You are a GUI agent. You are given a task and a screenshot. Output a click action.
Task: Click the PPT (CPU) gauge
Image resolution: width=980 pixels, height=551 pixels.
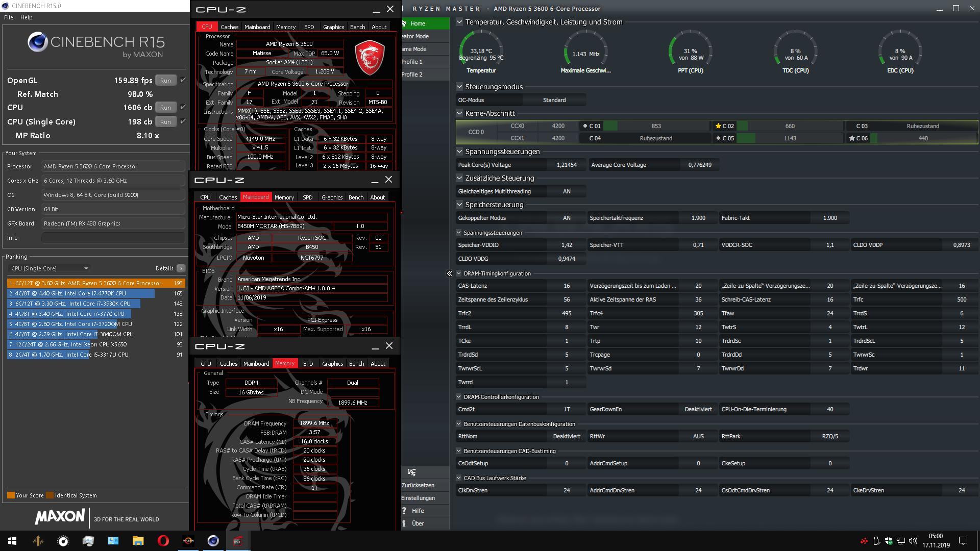690,52
